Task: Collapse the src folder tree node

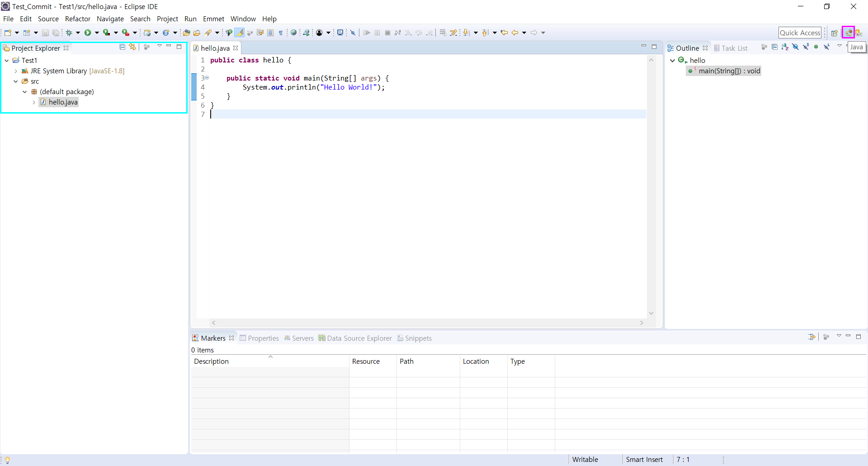Action: point(16,81)
